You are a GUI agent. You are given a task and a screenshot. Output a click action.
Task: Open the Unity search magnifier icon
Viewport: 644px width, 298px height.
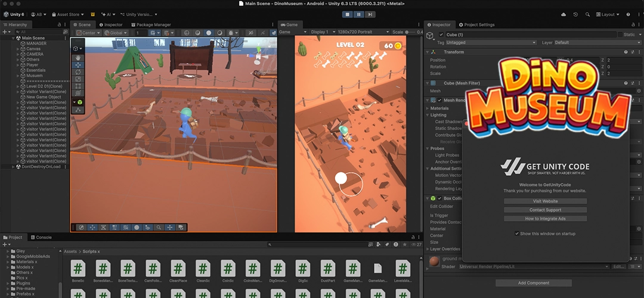tap(587, 14)
